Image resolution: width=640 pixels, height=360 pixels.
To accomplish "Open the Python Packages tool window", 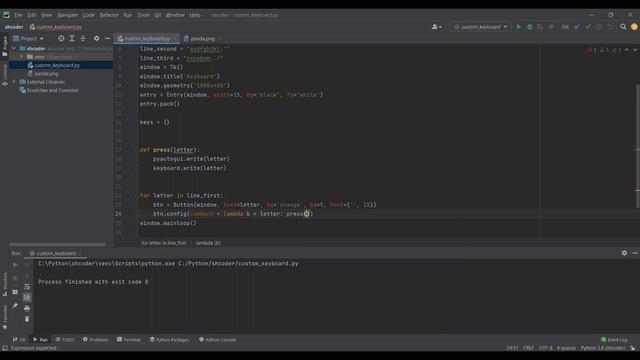I will [x=169, y=340].
